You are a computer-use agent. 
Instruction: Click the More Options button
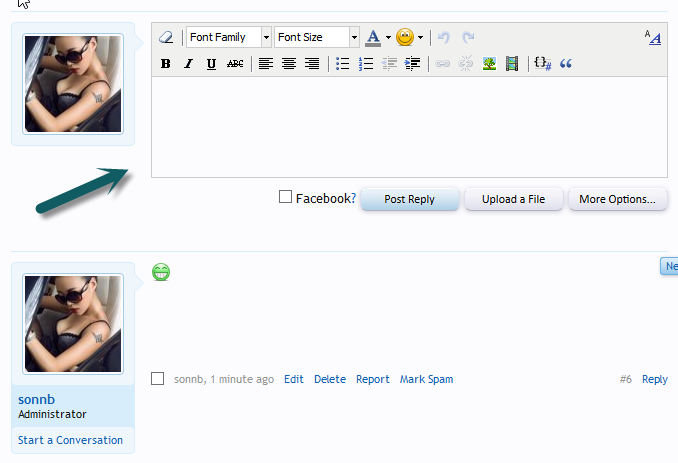(x=617, y=199)
